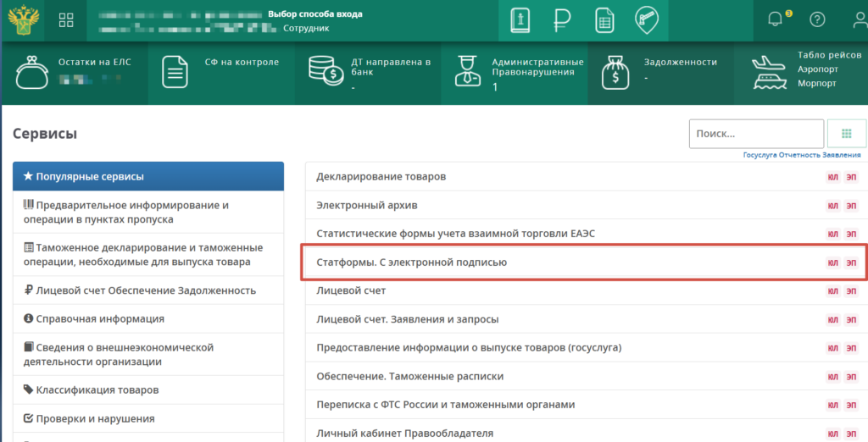Image resolution: width=868 pixels, height=442 pixels.
Task: Click officer icon for Административные Правонарушения
Action: click(468, 71)
